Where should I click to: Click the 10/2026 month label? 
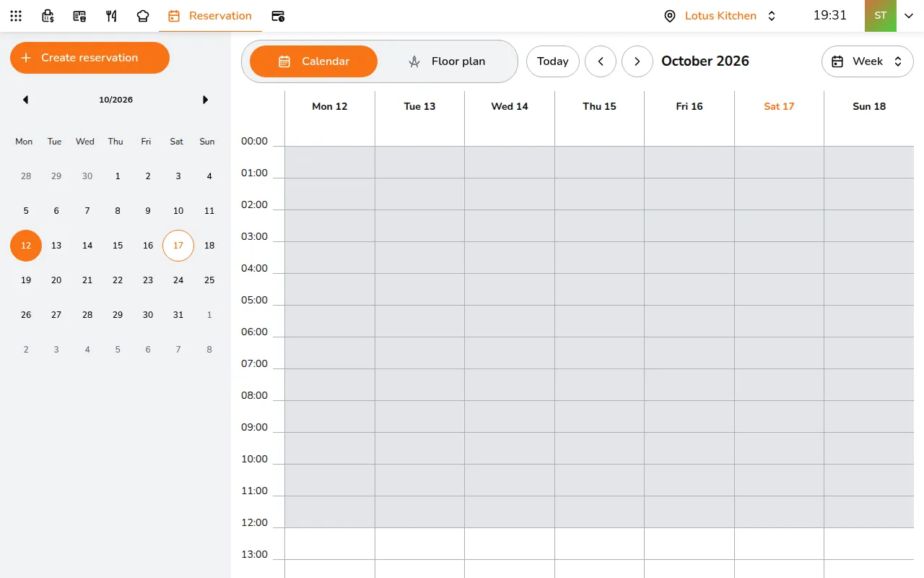[115, 100]
